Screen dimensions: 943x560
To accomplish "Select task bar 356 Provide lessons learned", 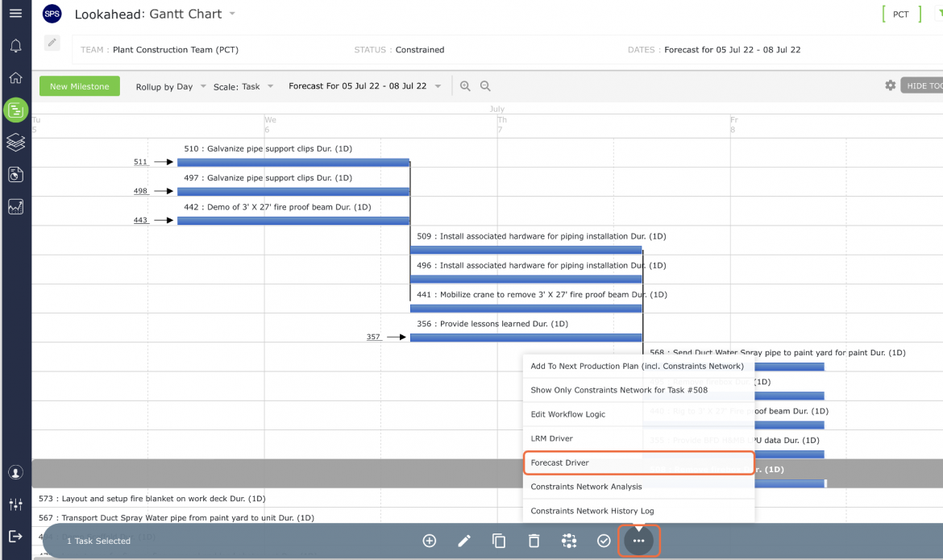I will 526,338.
